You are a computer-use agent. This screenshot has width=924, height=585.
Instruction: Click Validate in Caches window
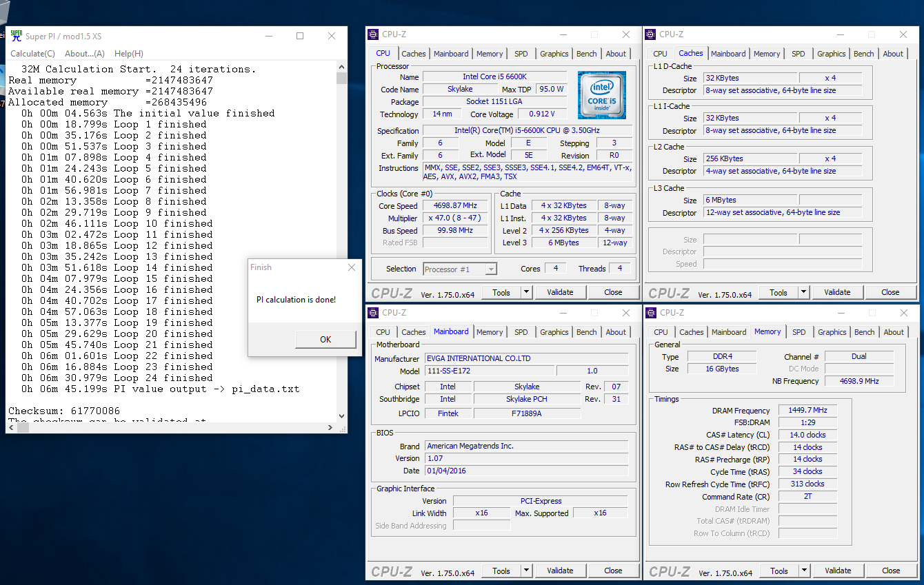837,292
